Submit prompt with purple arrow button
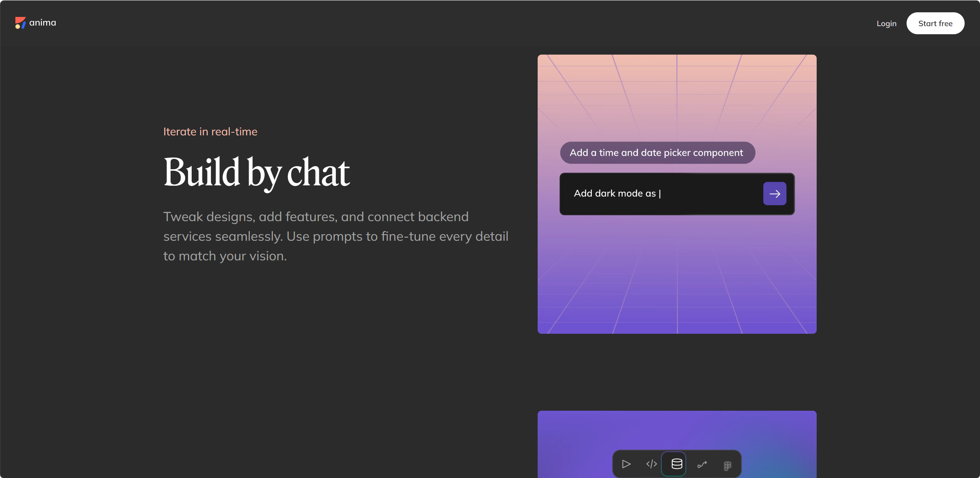This screenshot has height=478, width=980. click(x=775, y=194)
